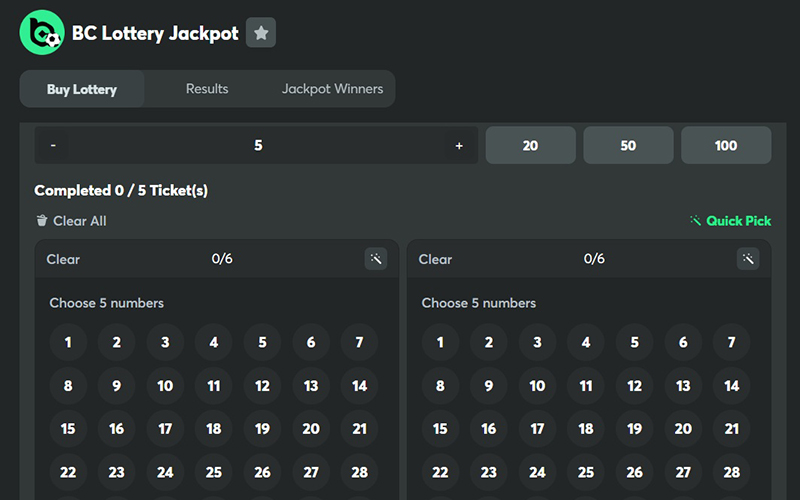
Task: Clear the left ticket's selection
Action: [x=63, y=259]
